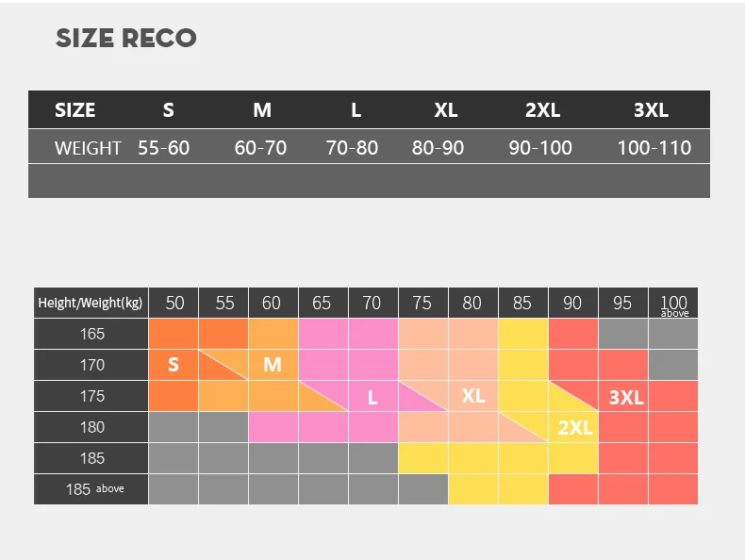Screen dimensions: 745x560
Task: Click the pink L label in the chart
Action: pos(372,398)
